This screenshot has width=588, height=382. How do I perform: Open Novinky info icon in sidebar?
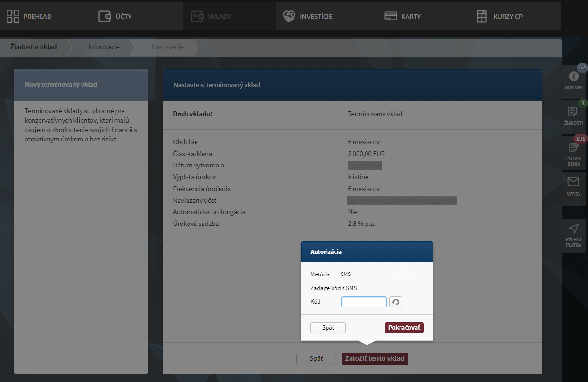[x=573, y=76]
